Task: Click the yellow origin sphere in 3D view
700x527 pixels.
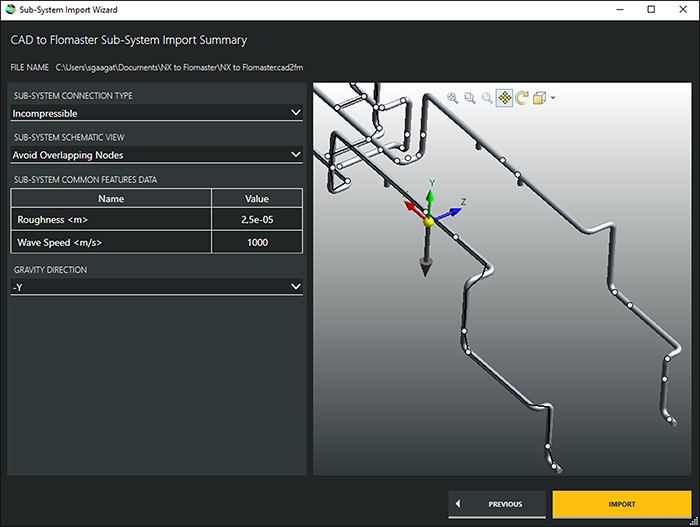Action: pyautogui.click(x=428, y=221)
